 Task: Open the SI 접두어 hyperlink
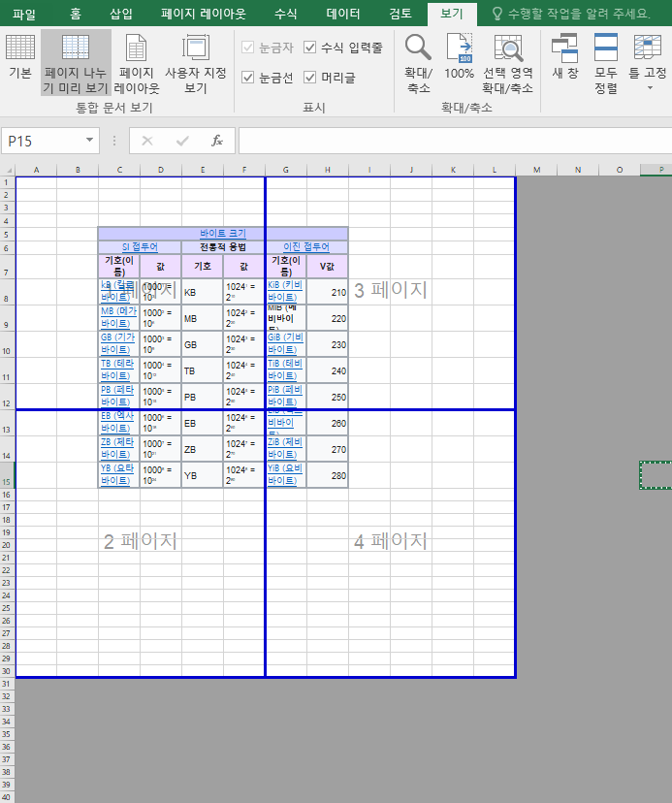coord(140,247)
